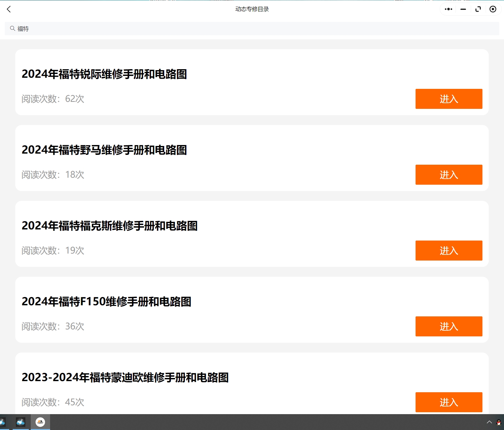Open the three-dots more options menu

coord(448,9)
